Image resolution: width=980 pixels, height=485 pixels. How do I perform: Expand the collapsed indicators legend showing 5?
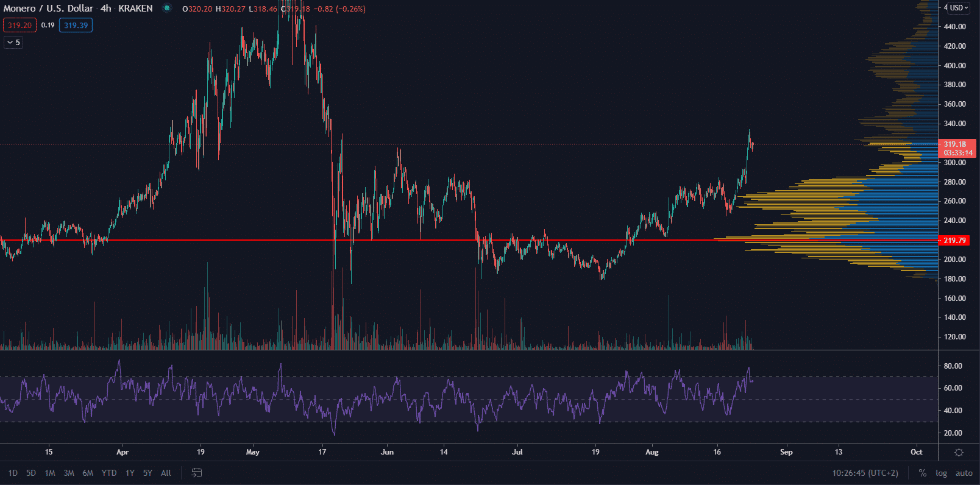(13, 42)
